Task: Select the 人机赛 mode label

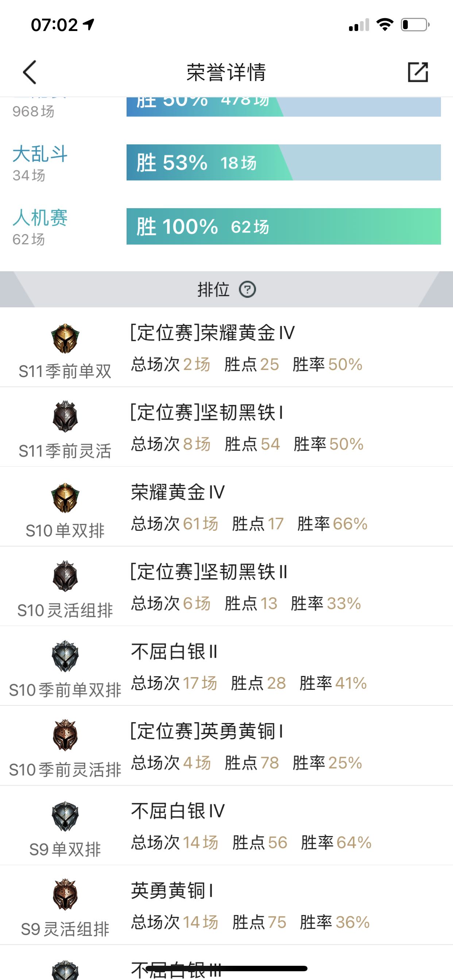Action: pos(40,218)
